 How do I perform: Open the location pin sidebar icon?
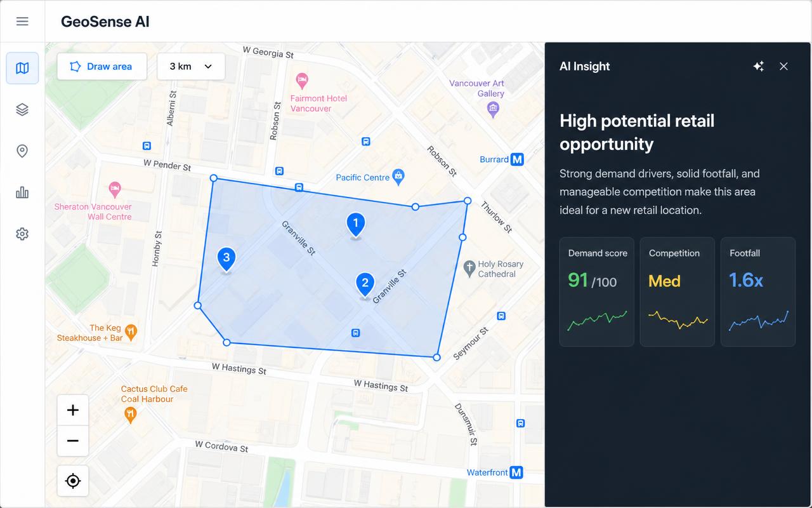(x=22, y=151)
